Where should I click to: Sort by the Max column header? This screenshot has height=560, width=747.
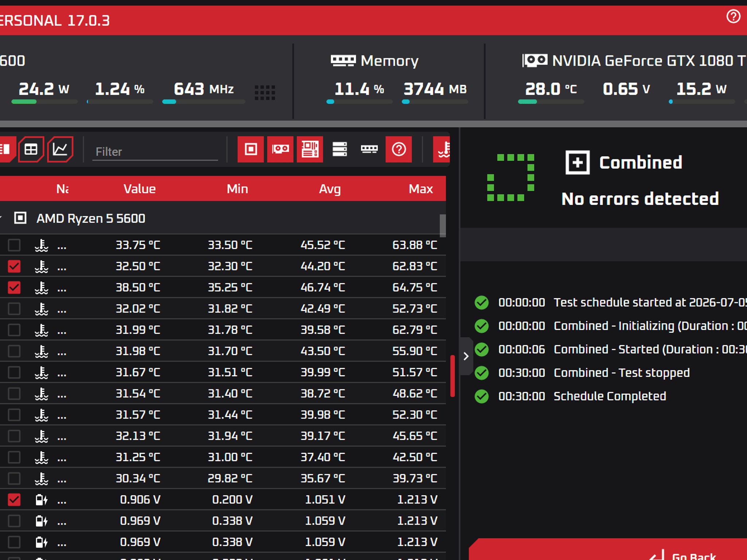click(x=421, y=189)
